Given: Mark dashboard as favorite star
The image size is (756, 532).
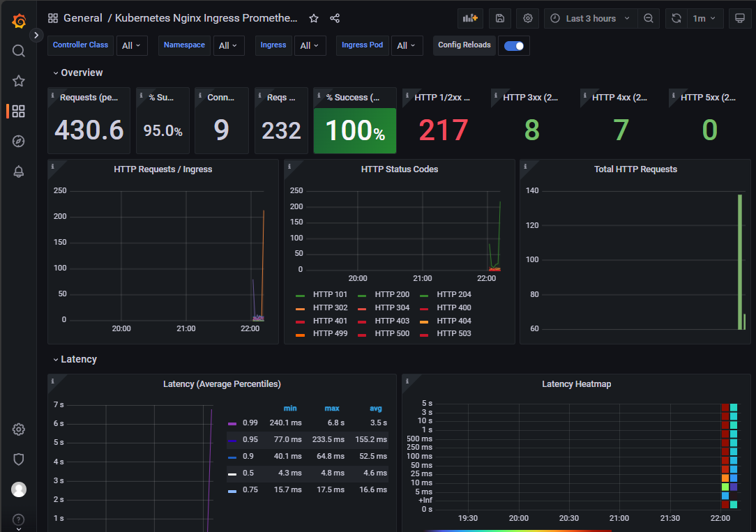Looking at the screenshot, I should point(314,18).
